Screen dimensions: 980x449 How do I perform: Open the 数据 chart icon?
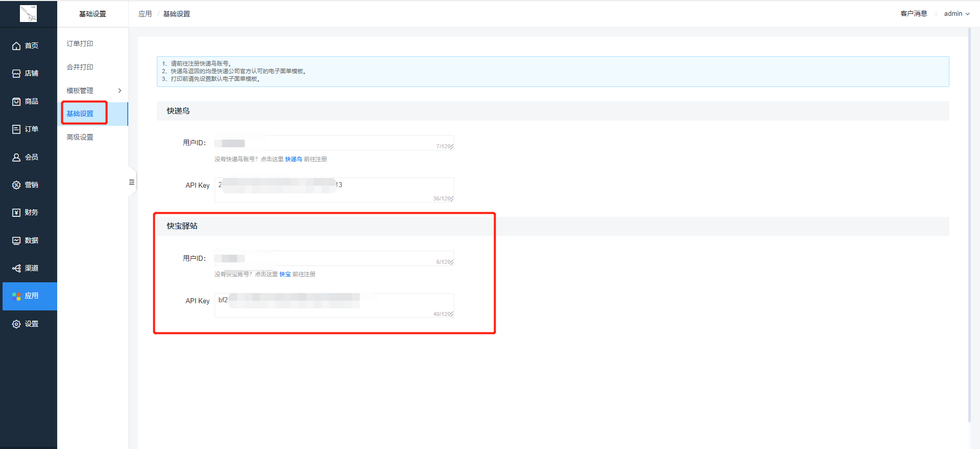pyautogui.click(x=16, y=241)
